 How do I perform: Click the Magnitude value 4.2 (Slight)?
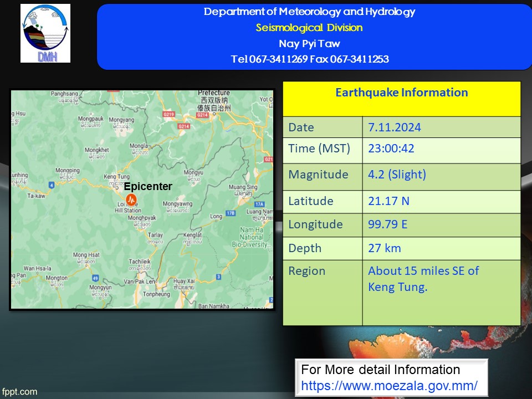point(397,175)
